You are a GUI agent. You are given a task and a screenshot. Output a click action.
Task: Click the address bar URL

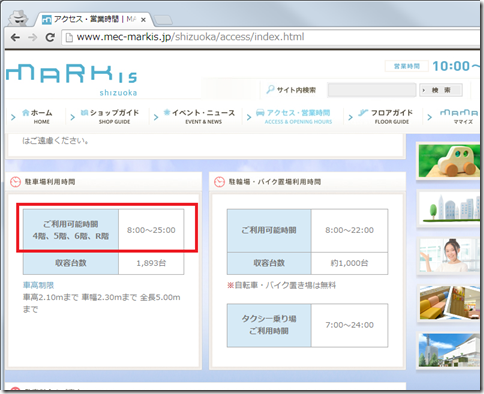190,37
